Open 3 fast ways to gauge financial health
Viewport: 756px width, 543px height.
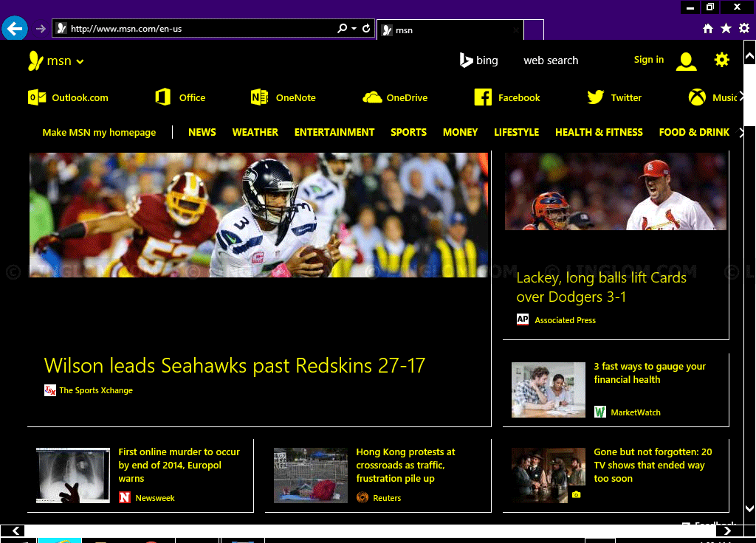point(650,373)
